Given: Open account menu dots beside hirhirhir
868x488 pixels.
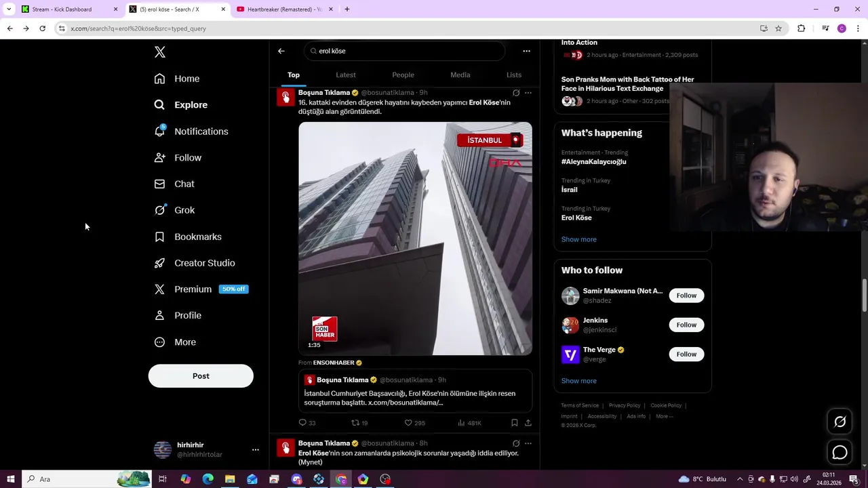Looking at the screenshot, I should pos(255,449).
